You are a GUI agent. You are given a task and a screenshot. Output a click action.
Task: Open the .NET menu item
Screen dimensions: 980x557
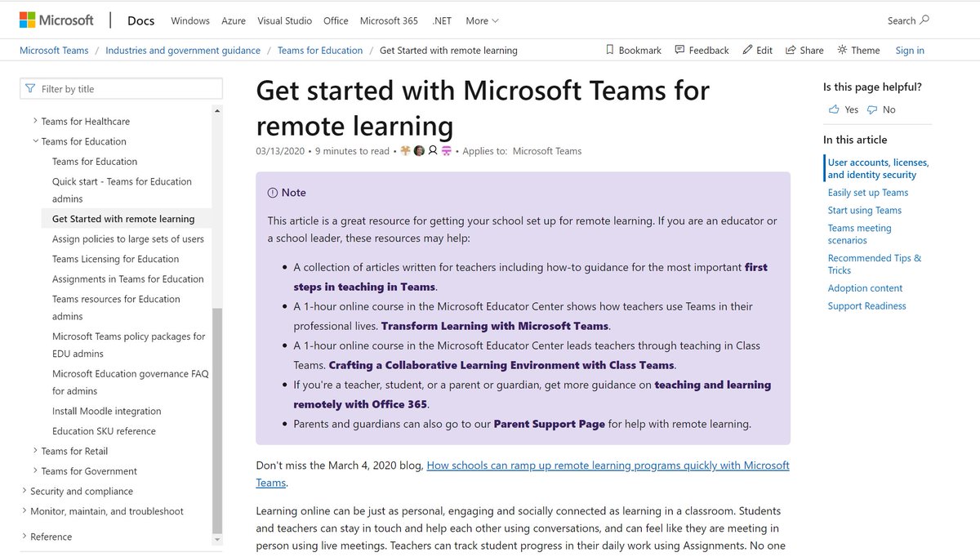[442, 20]
